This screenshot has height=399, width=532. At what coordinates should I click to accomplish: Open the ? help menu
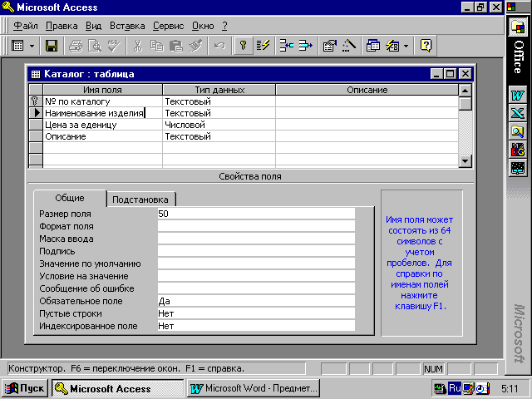click(x=224, y=26)
